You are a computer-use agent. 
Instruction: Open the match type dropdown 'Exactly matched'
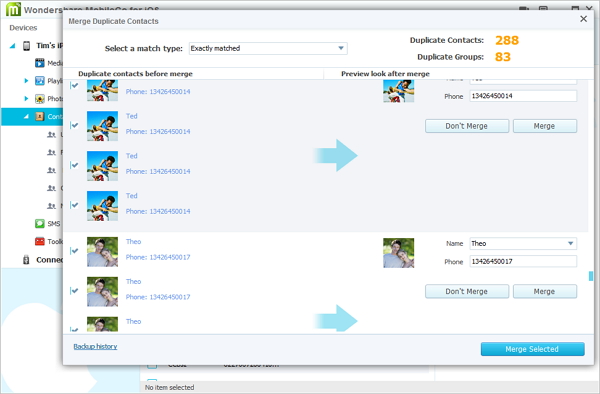point(268,48)
